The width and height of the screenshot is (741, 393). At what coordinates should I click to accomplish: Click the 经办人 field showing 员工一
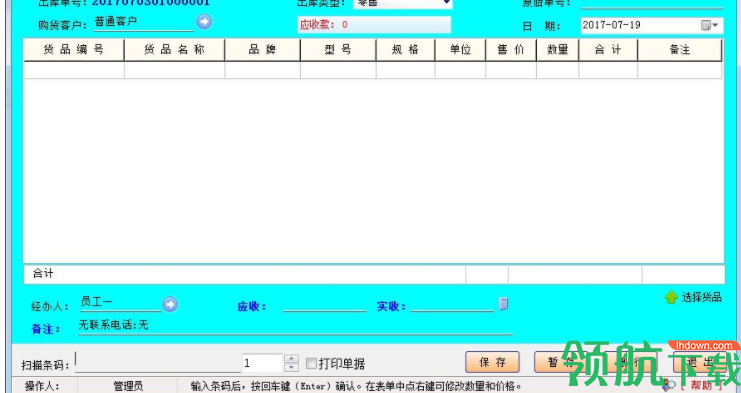121,303
